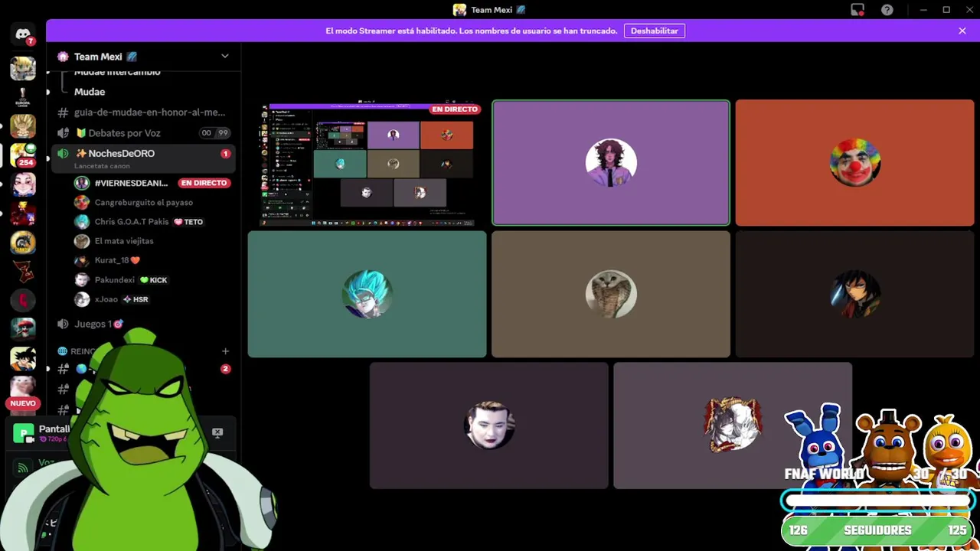The height and width of the screenshot is (551, 980).
Task: Click the EN DIRECTO badge beside #VIERNESDEANI
Action: [x=204, y=183]
